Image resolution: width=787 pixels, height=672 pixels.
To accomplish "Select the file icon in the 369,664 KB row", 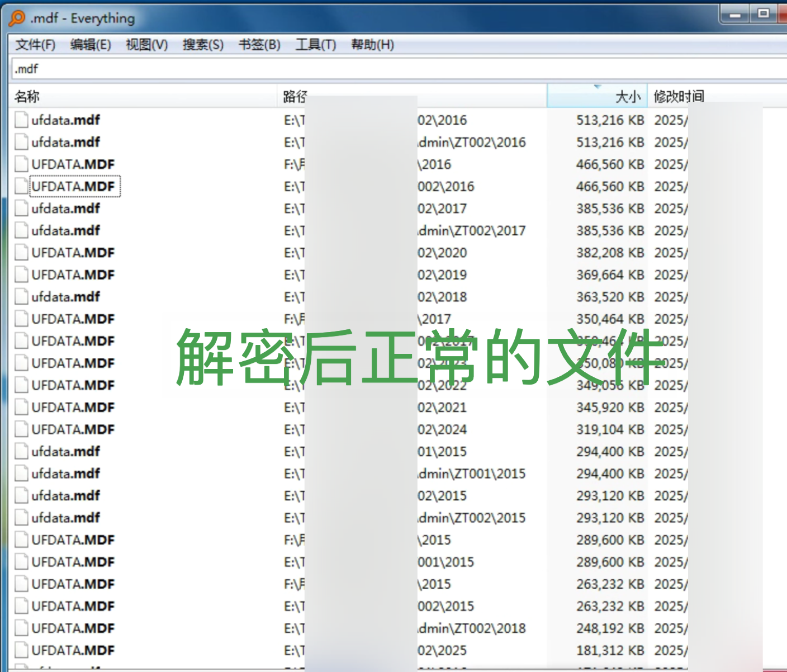I will [22, 275].
